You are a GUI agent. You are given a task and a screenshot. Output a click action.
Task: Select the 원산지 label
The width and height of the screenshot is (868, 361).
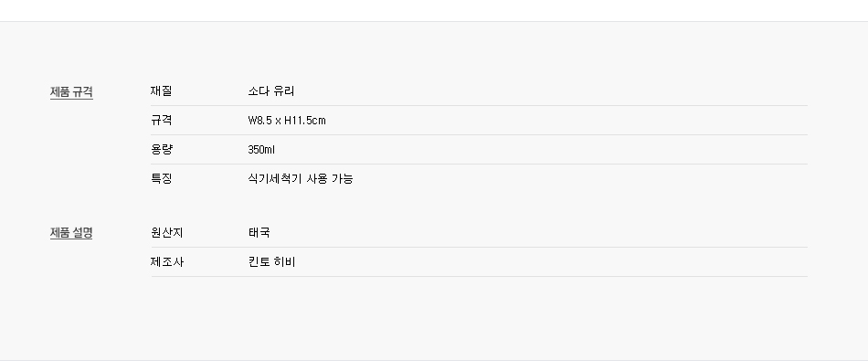tap(166, 232)
